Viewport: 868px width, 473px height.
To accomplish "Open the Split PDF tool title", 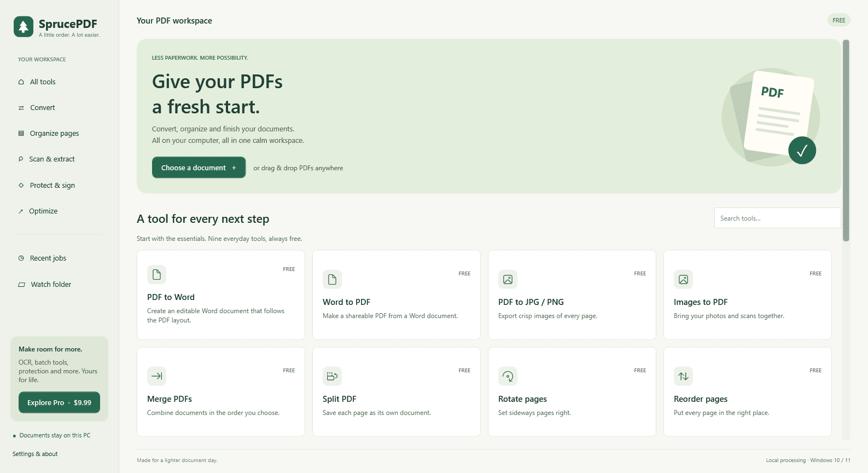I will [x=339, y=399].
